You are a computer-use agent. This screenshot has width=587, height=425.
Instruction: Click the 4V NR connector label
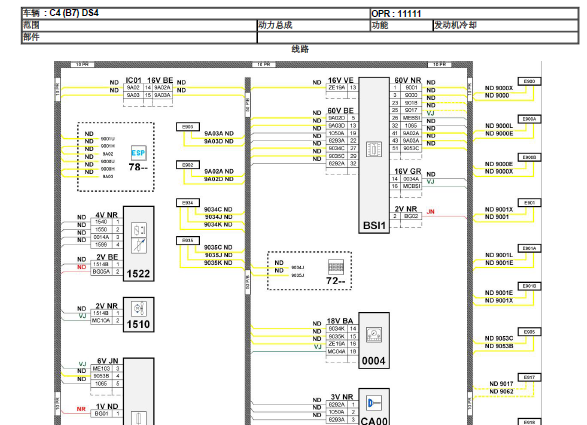(x=107, y=215)
